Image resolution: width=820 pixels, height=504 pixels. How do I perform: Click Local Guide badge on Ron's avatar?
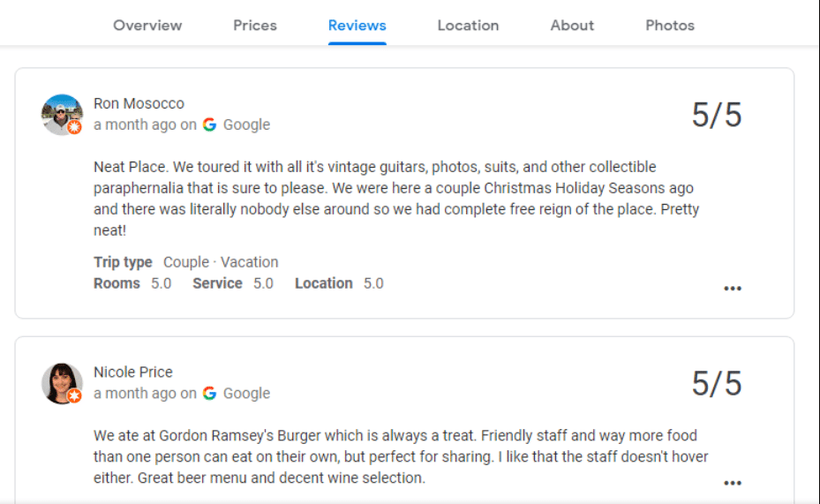pyautogui.click(x=75, y=128)
